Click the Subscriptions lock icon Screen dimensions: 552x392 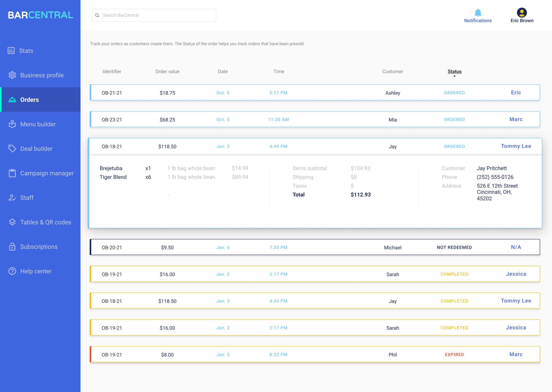(x=12, y=247)
